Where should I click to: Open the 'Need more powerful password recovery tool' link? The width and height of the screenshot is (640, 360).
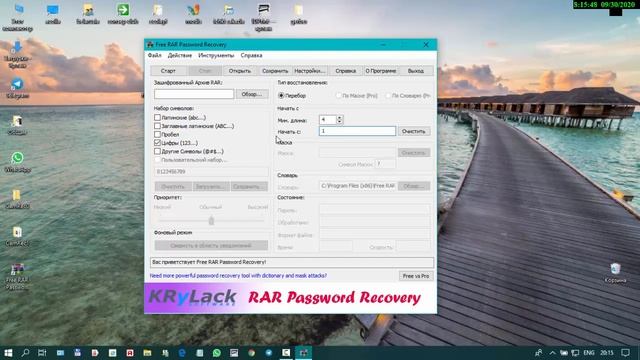coord(238,276)
